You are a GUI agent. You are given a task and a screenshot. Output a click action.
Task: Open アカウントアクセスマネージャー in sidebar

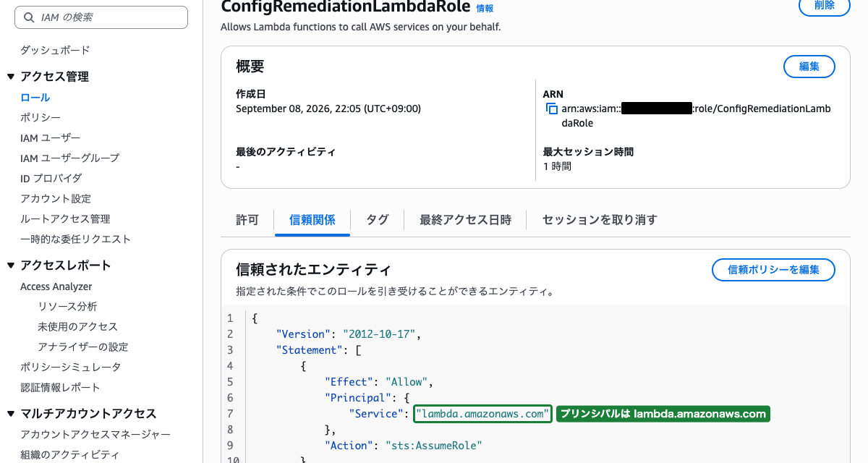pos(95,434)
